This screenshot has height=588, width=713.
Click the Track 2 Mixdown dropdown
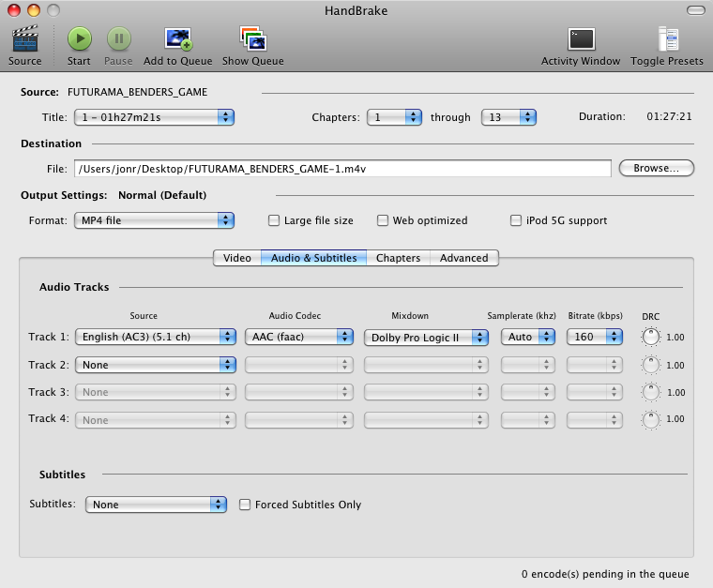pyautogui.click(x=426, y=365)
